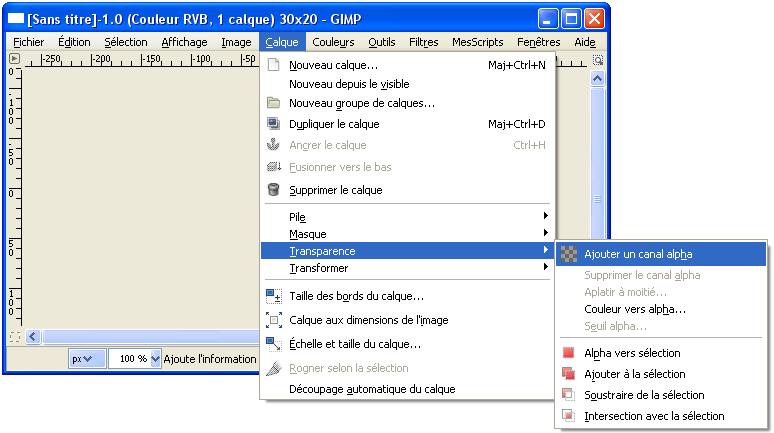774x433 pixels.
Task: Click the Dupliquer le calque icon
Action: click(x=273, y=123)
